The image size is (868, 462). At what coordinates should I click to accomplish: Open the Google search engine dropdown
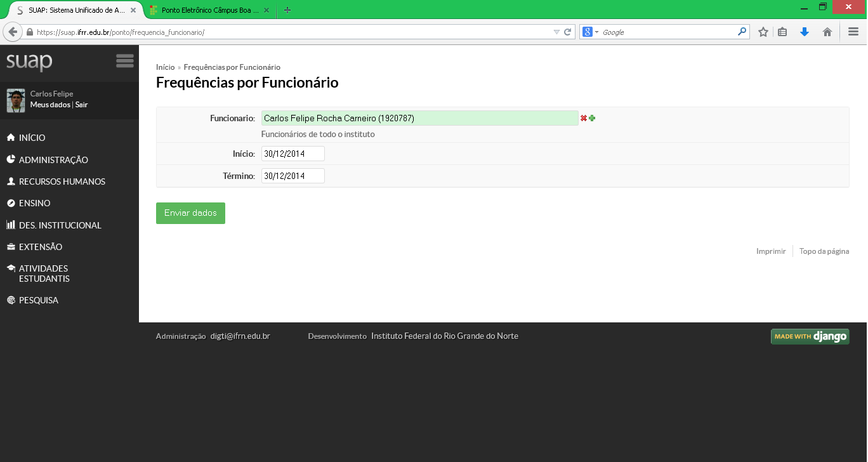click(590, 32)
